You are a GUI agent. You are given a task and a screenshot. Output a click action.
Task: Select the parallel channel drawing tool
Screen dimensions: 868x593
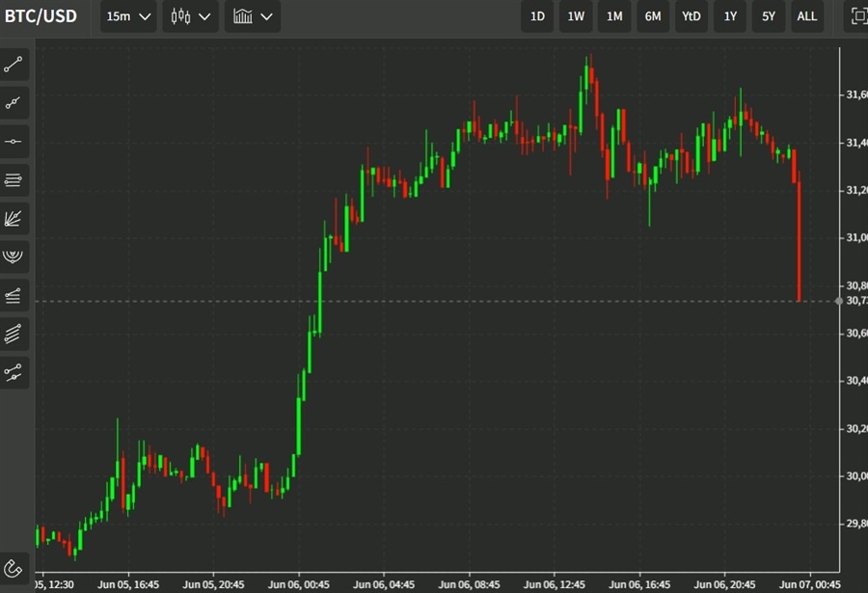14,334
